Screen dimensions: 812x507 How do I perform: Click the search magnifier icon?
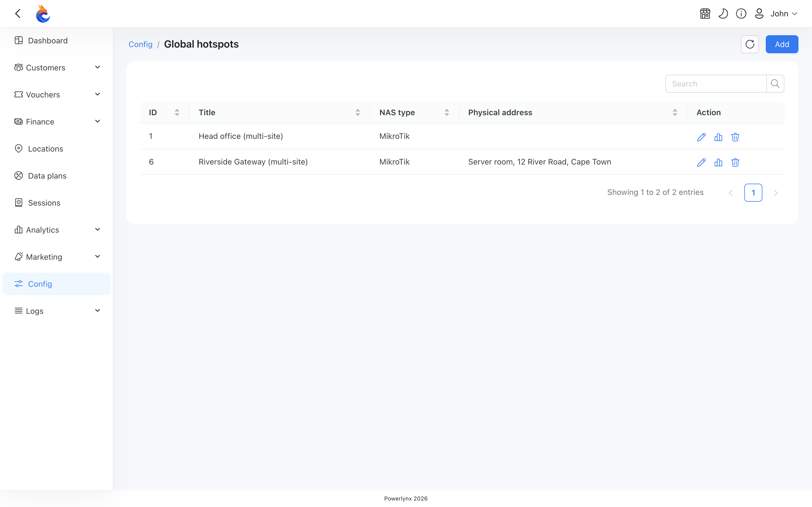point(775,83)
